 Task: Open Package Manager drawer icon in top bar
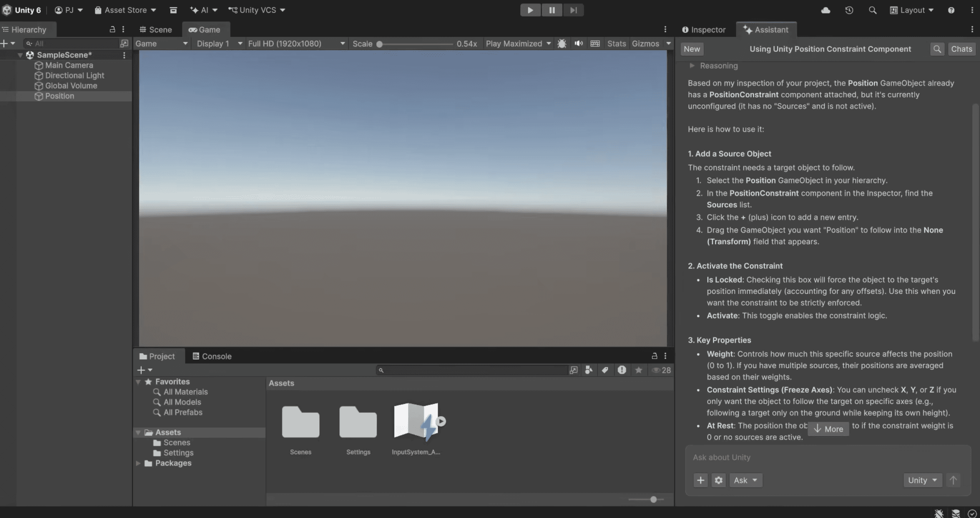point(173,10)
